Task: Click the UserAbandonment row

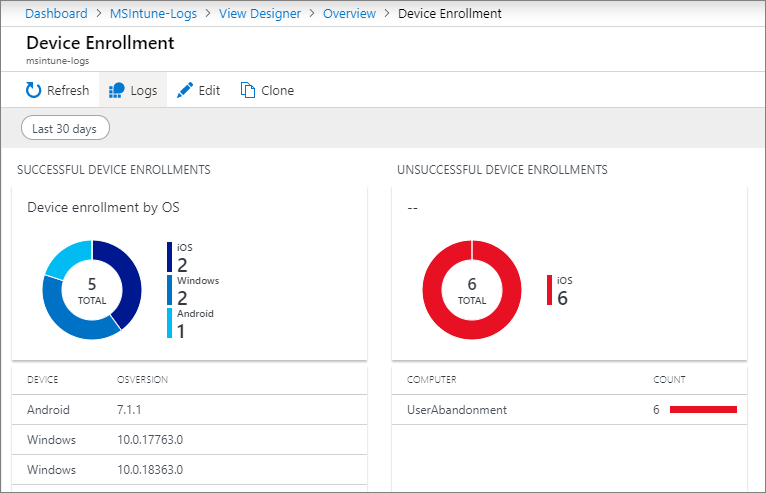Action: pyautogui.click(x=569, y=409)
